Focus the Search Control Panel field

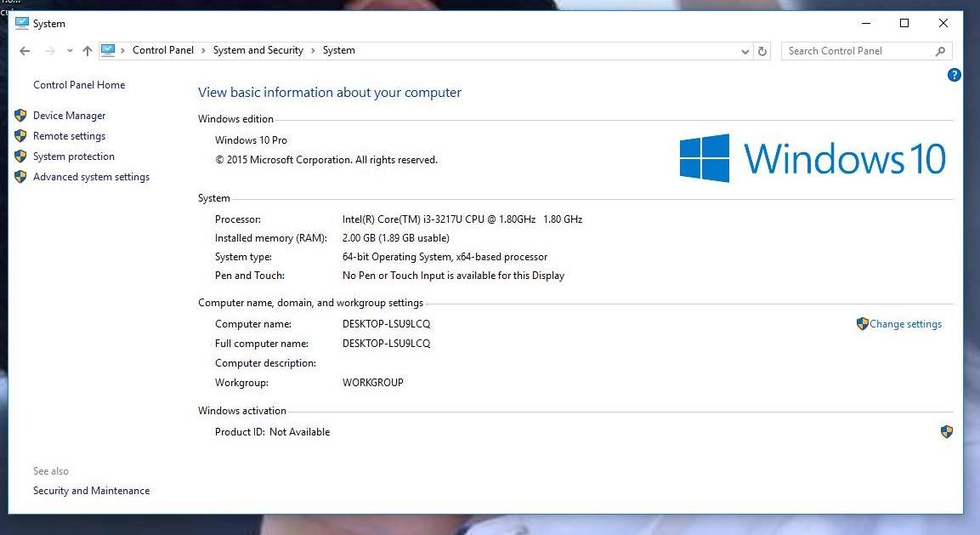click(857, 51)
